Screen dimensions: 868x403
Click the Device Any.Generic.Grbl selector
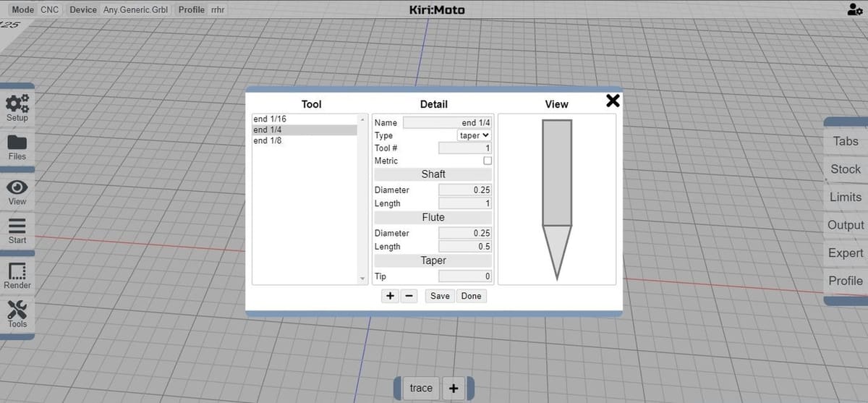click(119, 10)
